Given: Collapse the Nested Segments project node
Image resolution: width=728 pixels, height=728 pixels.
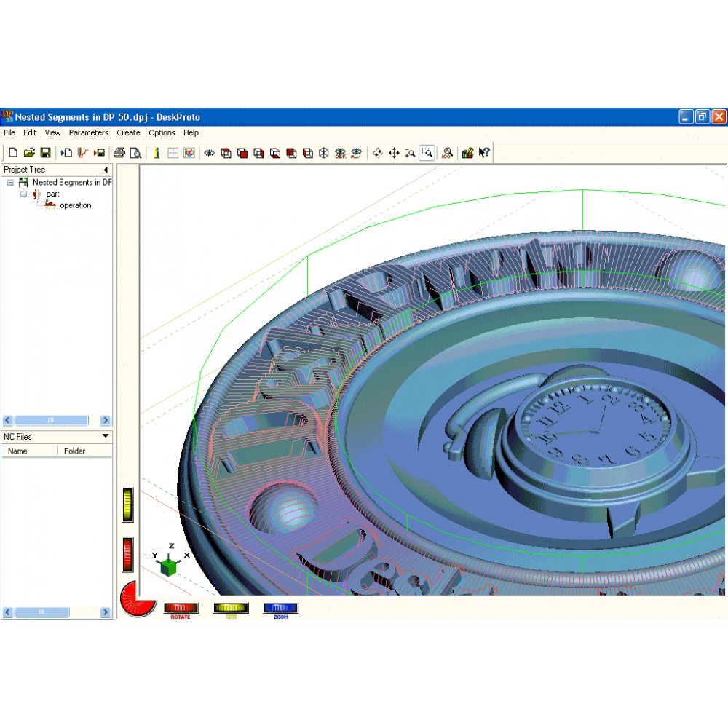Looking at the screenshot, I should coord(10,183).
